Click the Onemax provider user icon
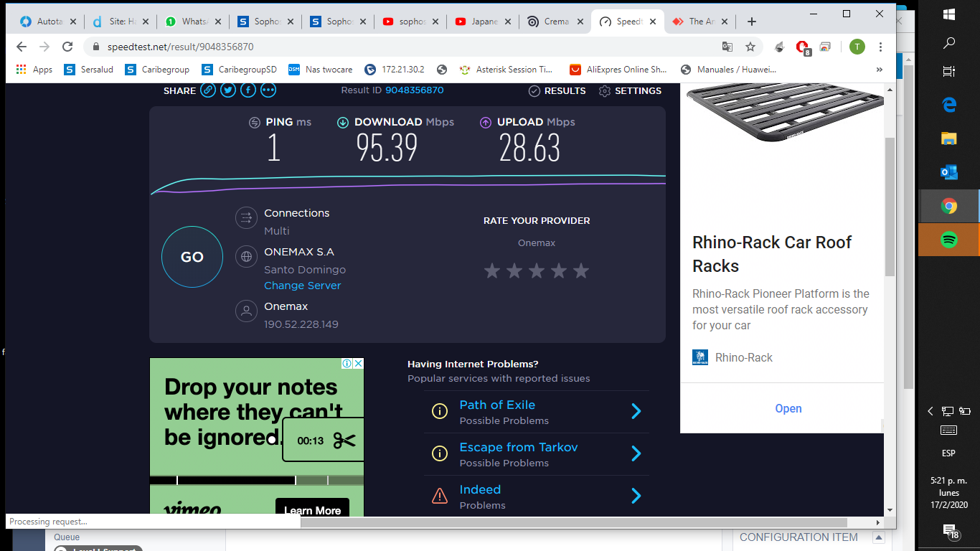Screen dimensions: 980x551 (x=246, y=311)
